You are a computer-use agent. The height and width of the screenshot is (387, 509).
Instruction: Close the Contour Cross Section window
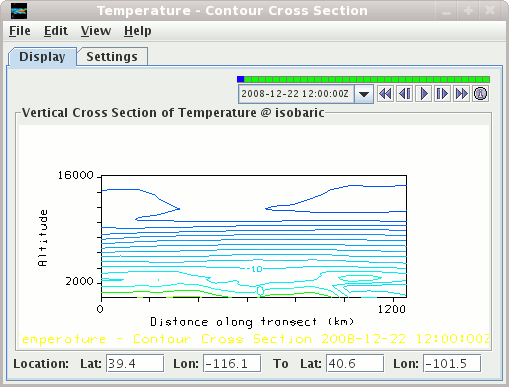490,11
